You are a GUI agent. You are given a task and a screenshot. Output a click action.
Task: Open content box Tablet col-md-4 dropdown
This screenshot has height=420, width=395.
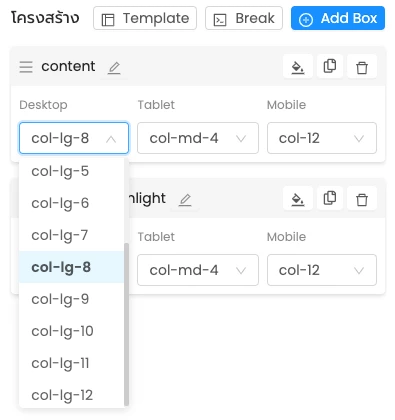click(198, 138)
